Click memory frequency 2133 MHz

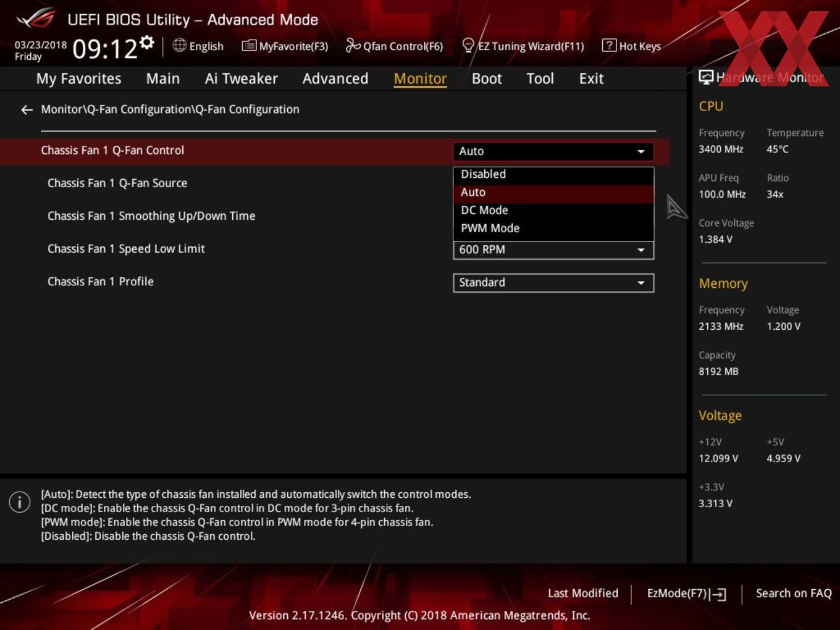721,326
